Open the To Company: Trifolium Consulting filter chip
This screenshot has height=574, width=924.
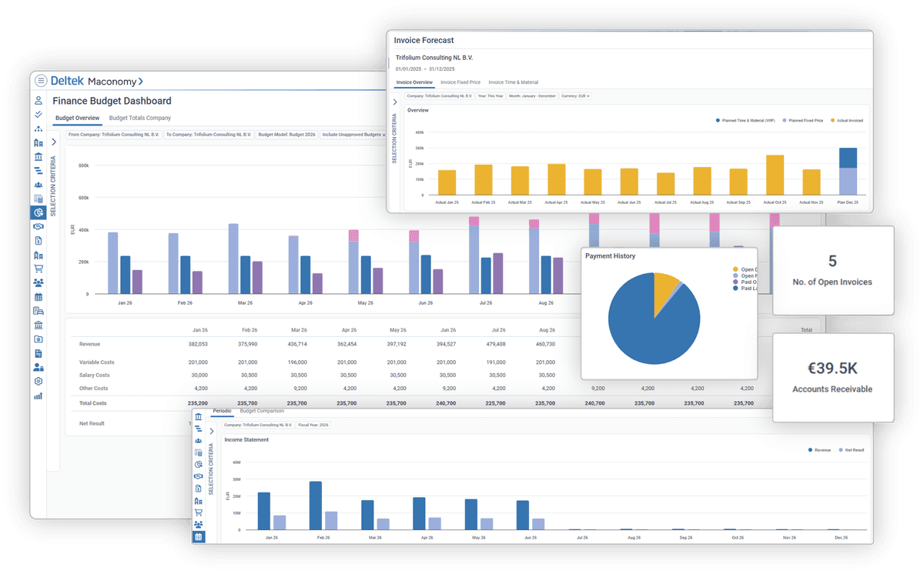[x=209, y=135]
